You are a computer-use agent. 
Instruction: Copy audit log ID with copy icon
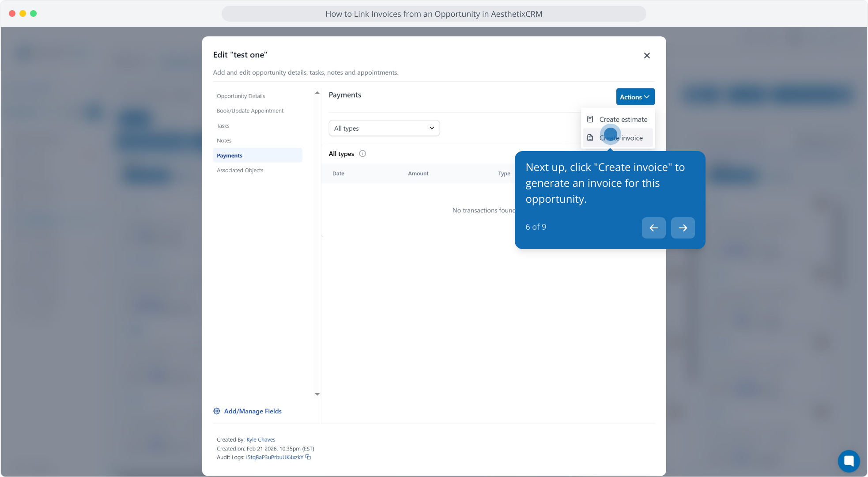click(x=308, y=457)
